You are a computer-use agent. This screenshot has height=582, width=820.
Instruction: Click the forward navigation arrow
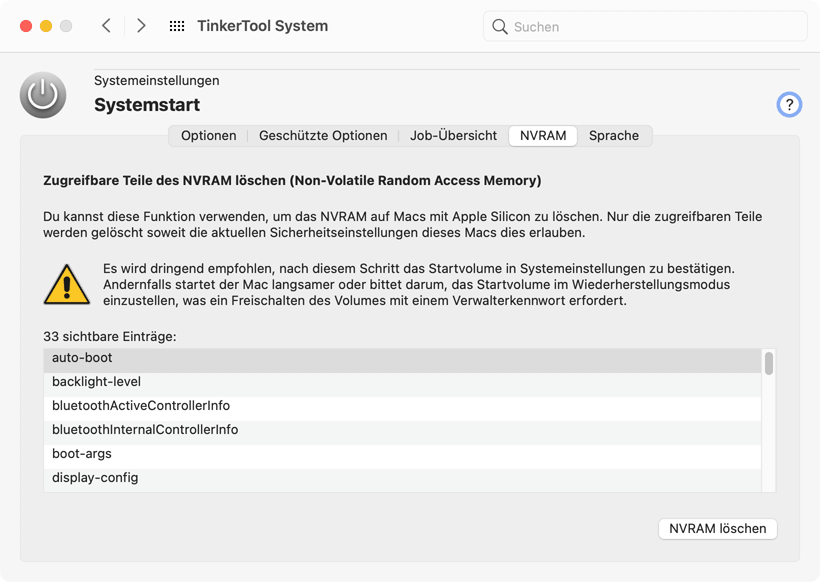[x=141, y=26]
